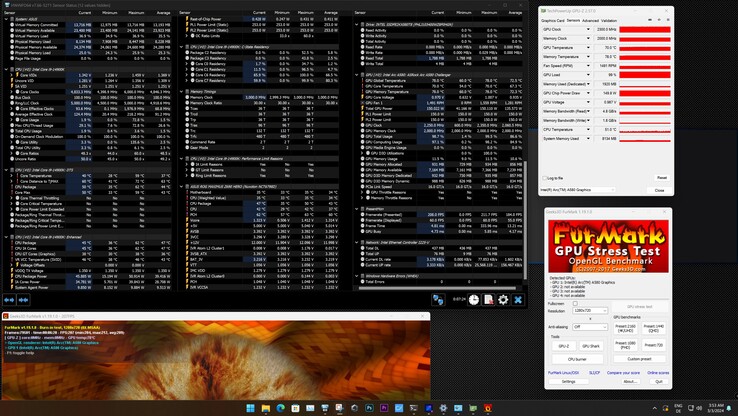Viewport: 738px width, 416px height.
Task: Click Custom preset button in FurMark
Action: (640, 359)
